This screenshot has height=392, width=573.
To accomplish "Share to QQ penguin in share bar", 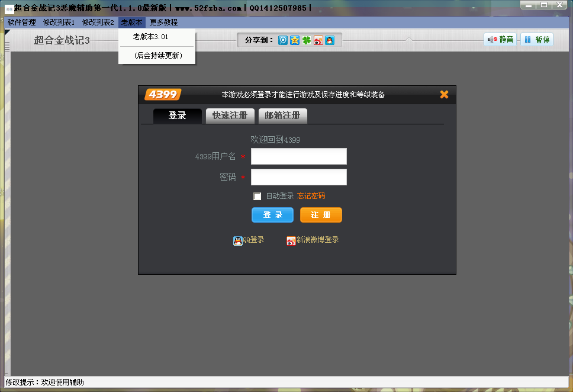I will tap(330, 40).
